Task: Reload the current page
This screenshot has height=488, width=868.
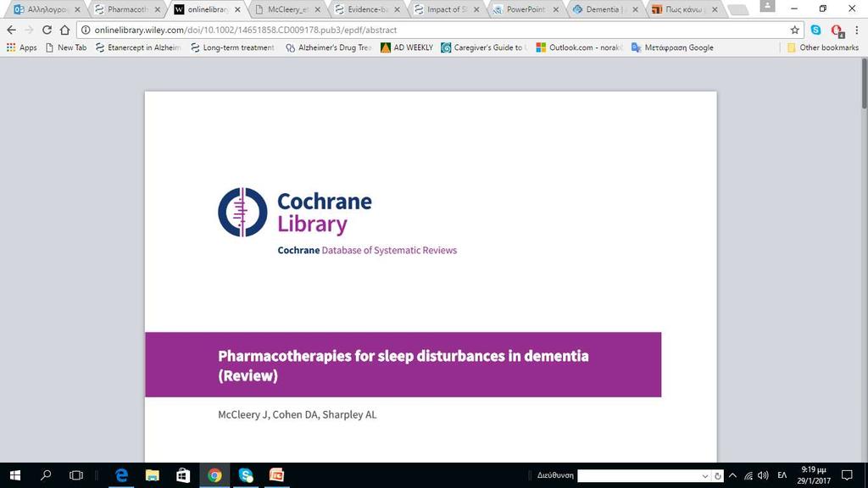Action: (47, 30)
